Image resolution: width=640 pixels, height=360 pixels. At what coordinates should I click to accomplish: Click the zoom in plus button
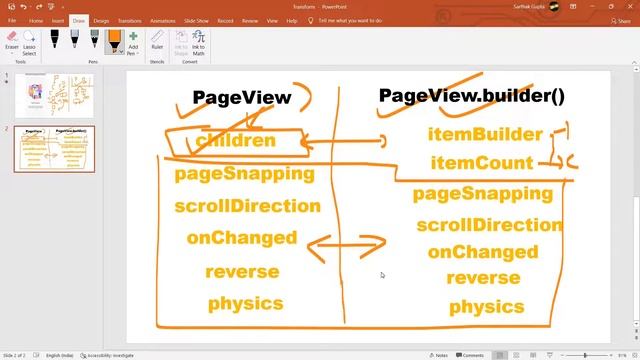pyautogui.click(x=611, y=356)
